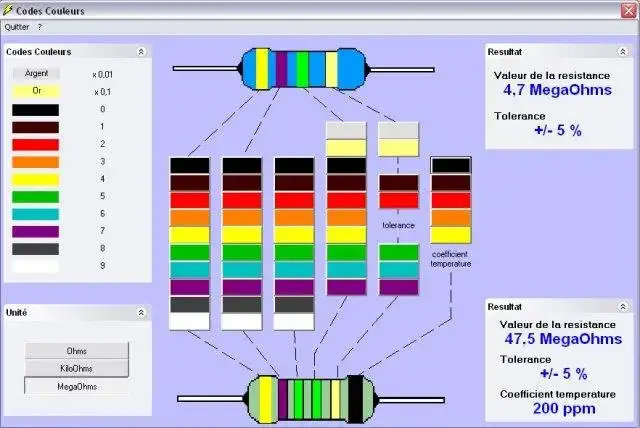Screen dimensions: 640x428
Task: Click the yellow legend swatch for 4
Action: click(x=36, y=180)
